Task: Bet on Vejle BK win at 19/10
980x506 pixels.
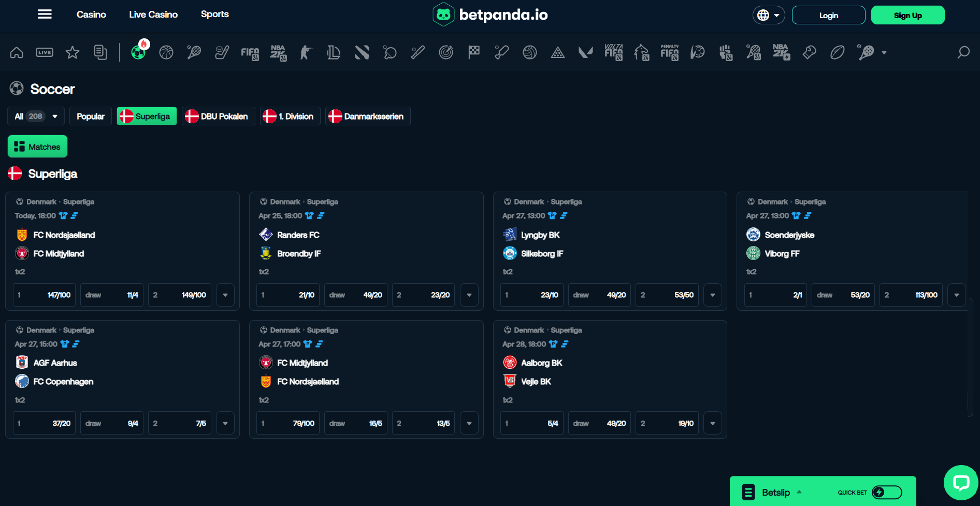Action: click(667, 424)
